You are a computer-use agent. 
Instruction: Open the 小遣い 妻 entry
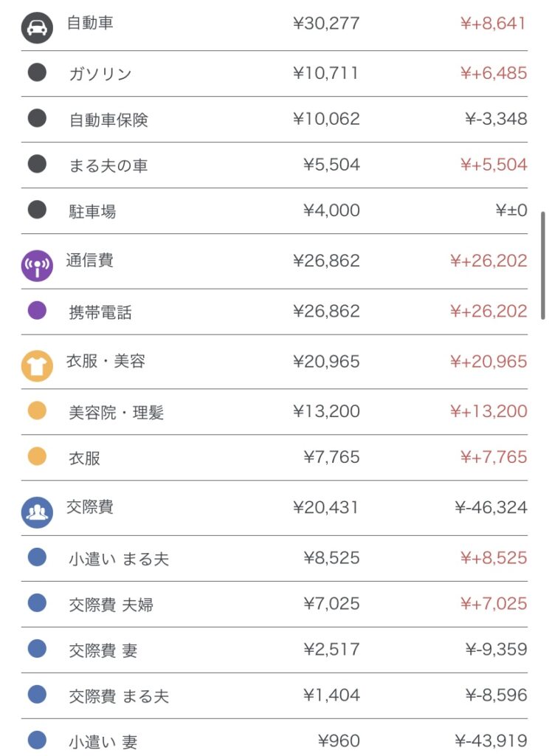(x=103, y=741)
